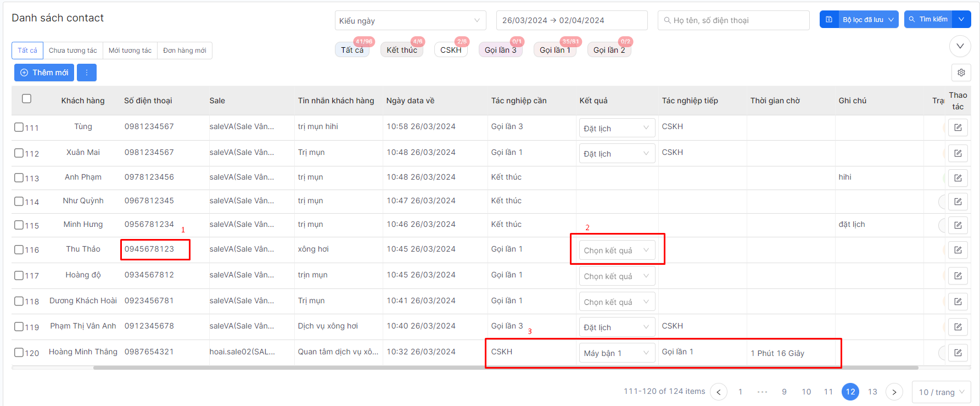
Task: Select checkbox for row 118
Action: [19, 301]
